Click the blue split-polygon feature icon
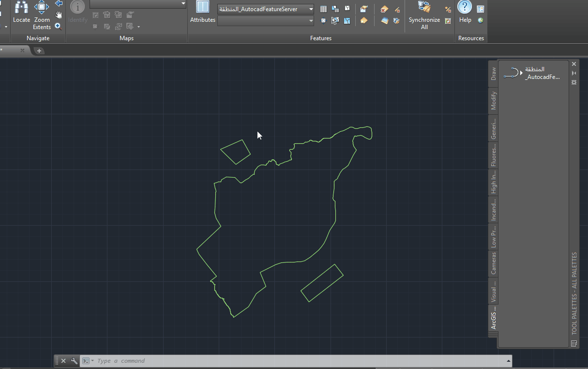Image resolution: width=588 pixels, height=369 pixels. (347, 20)
